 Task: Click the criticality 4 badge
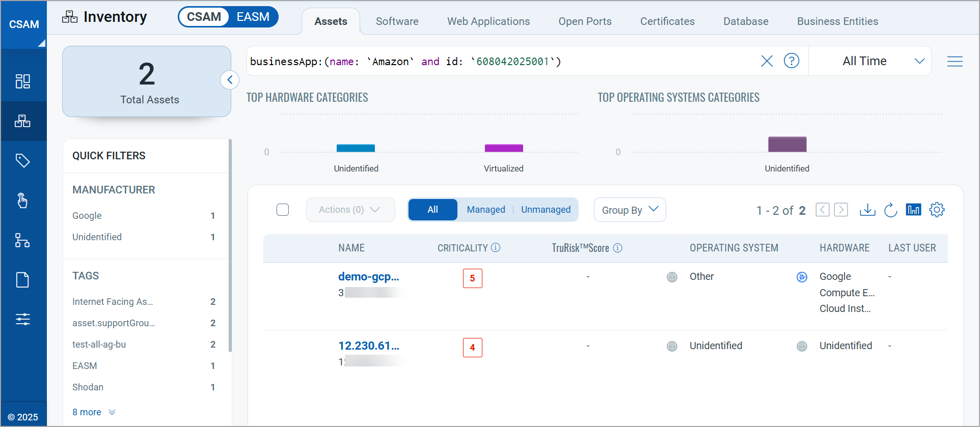click(x=472, y=348)
